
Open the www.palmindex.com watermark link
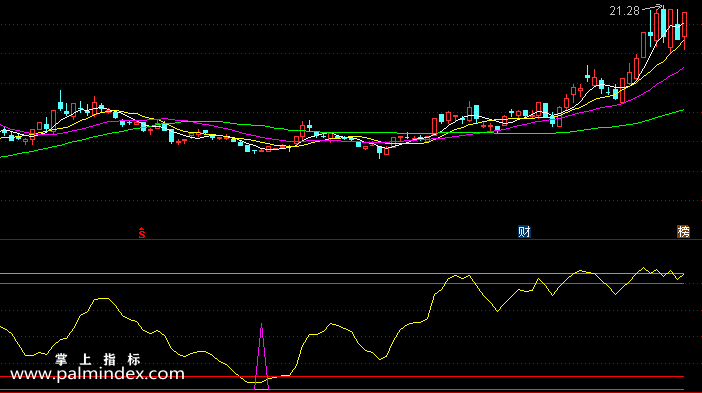(x=97, y=374)
